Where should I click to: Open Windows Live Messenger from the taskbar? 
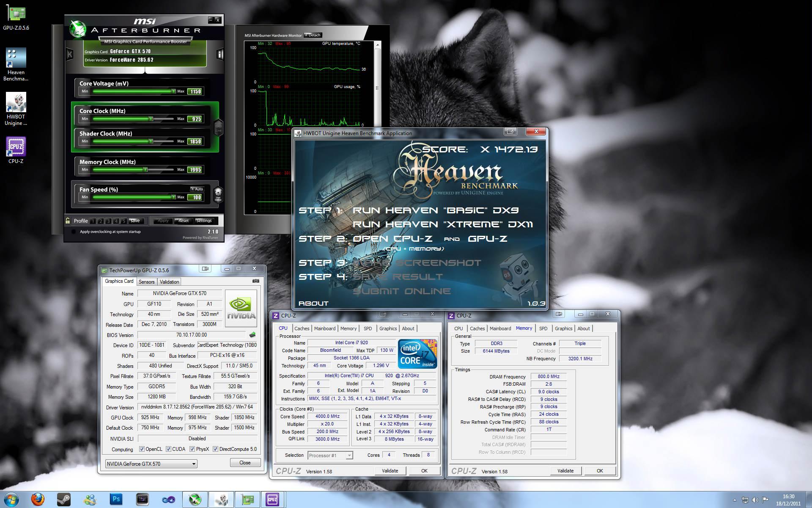(x=90, y=500)
